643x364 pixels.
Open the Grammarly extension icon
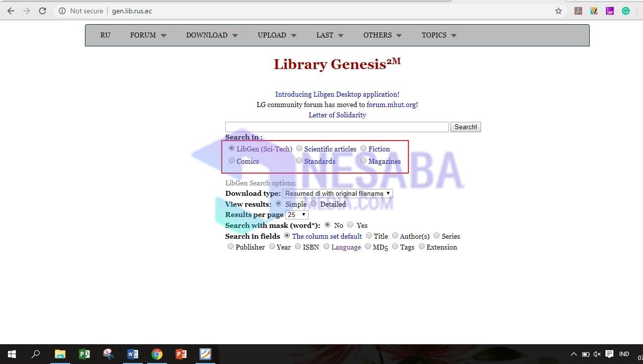[x=626, y=11]
